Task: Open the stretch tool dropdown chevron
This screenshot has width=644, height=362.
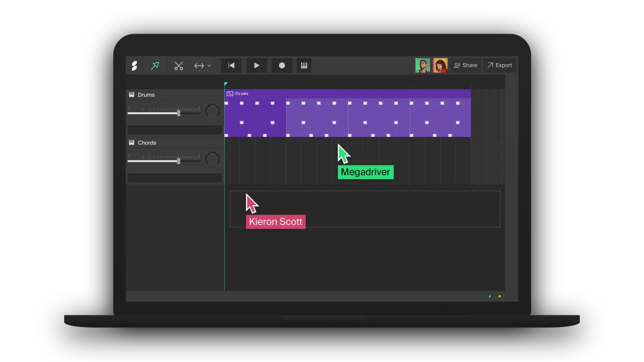Action: pos(208,65)
